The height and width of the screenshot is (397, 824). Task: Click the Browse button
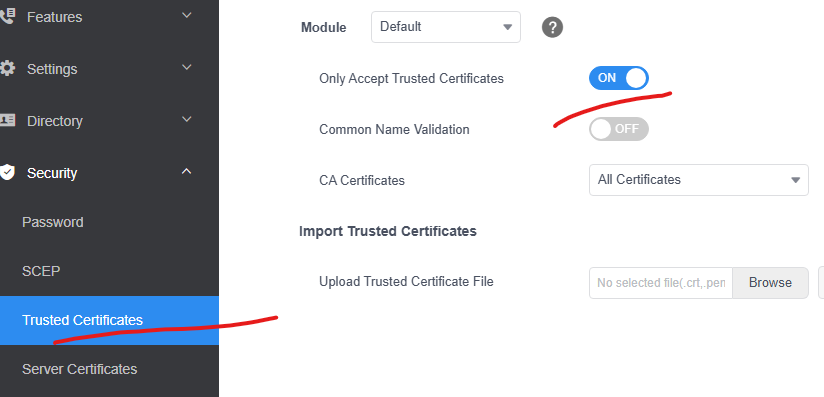pyautogui.click(x=770, y=283)
